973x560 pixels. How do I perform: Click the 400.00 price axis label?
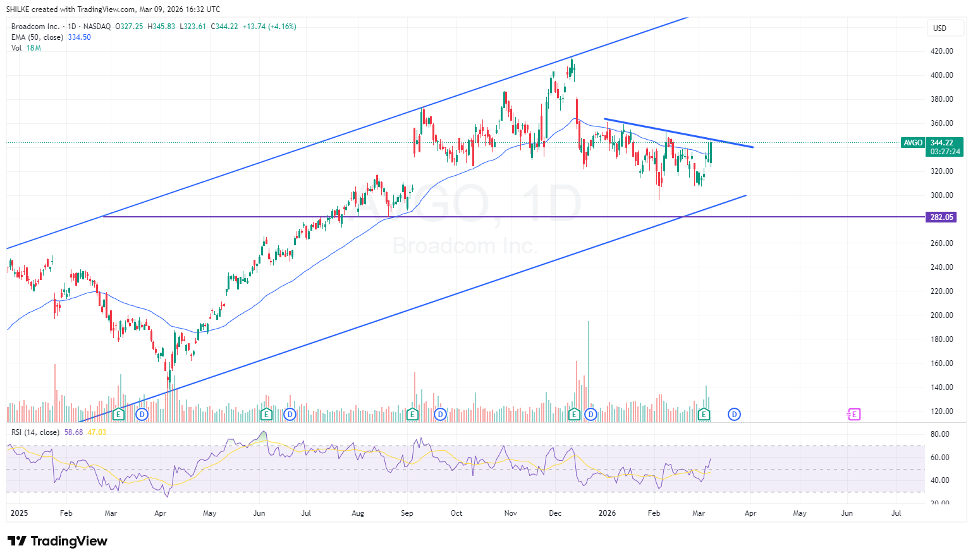pyautogui.click(x=942, y=75)
